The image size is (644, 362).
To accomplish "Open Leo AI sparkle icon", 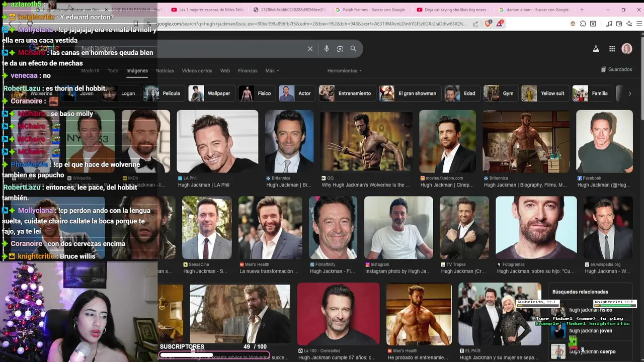I will click(629, 24).
